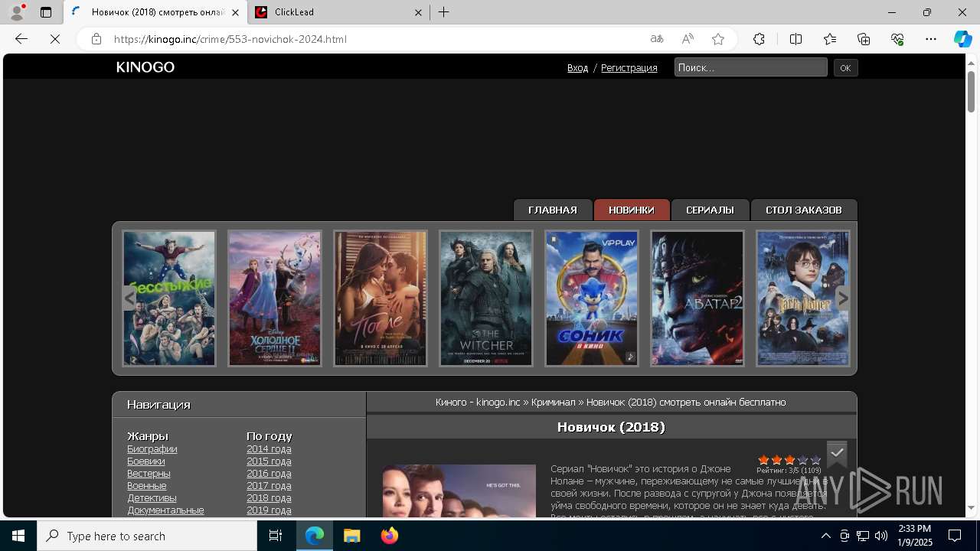Close the Новичок (2018) tab
This screenshot has width=980, height=551.
tap(236, 12)
